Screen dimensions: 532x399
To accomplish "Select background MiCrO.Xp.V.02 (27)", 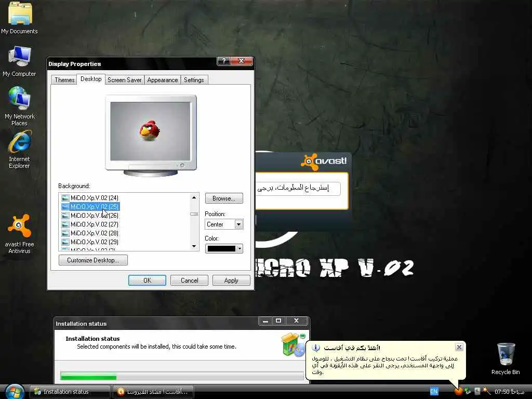I will point(95,224).
